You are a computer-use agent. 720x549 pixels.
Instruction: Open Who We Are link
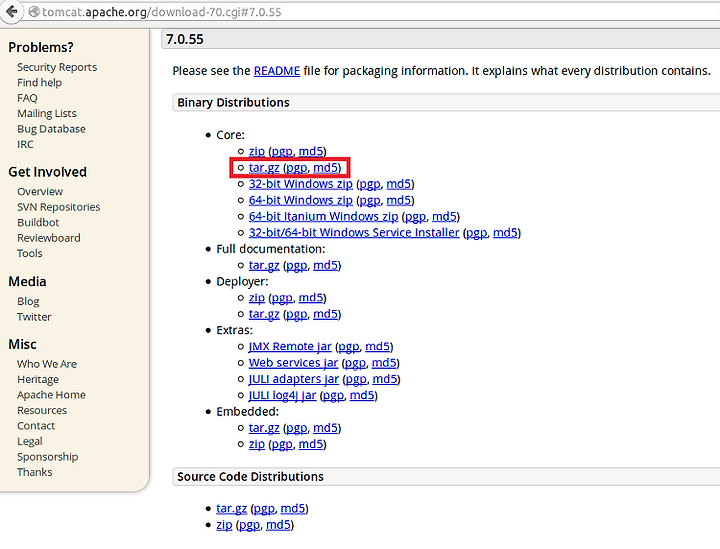(47, 364)
